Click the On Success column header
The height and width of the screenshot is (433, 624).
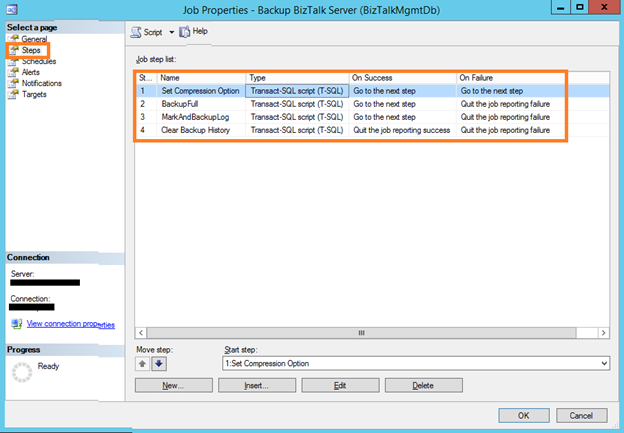coord(402,78)
